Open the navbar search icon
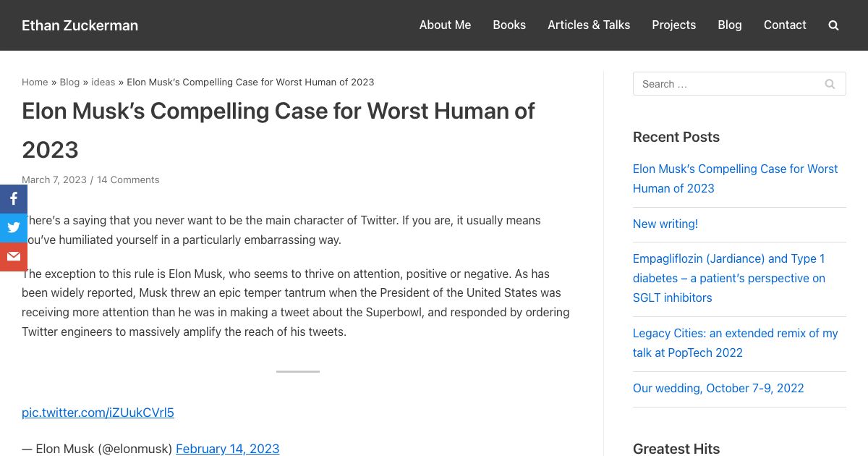Image resolution: width=868 pixels, height=456 pixels. (833, 25)
